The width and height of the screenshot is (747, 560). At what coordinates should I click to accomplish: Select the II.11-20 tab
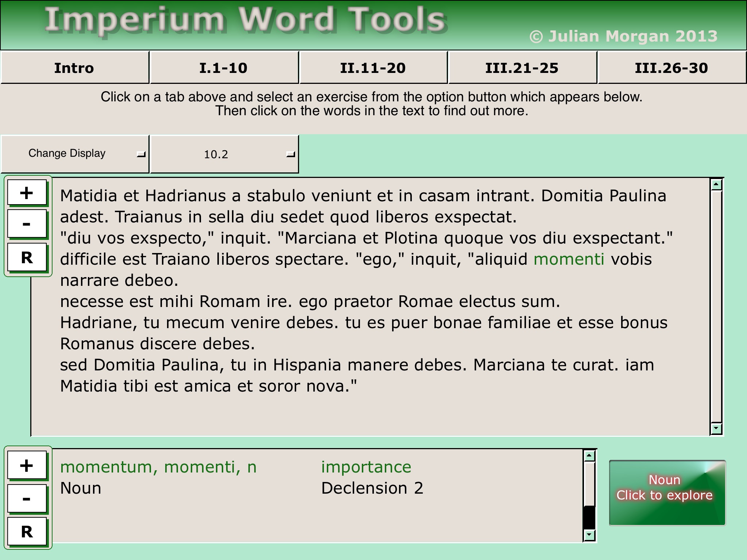coord(373,68)
